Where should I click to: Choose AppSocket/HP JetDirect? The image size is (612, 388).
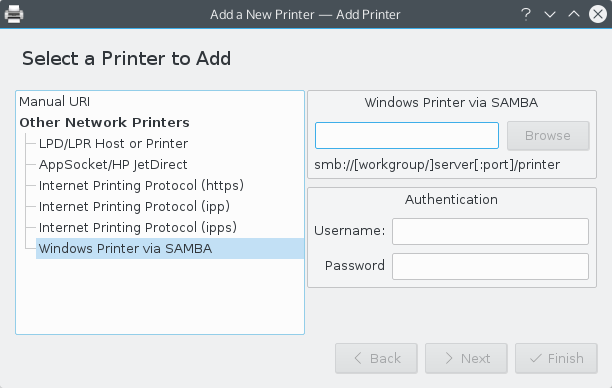pyautogui.click(x=113, y=165)
